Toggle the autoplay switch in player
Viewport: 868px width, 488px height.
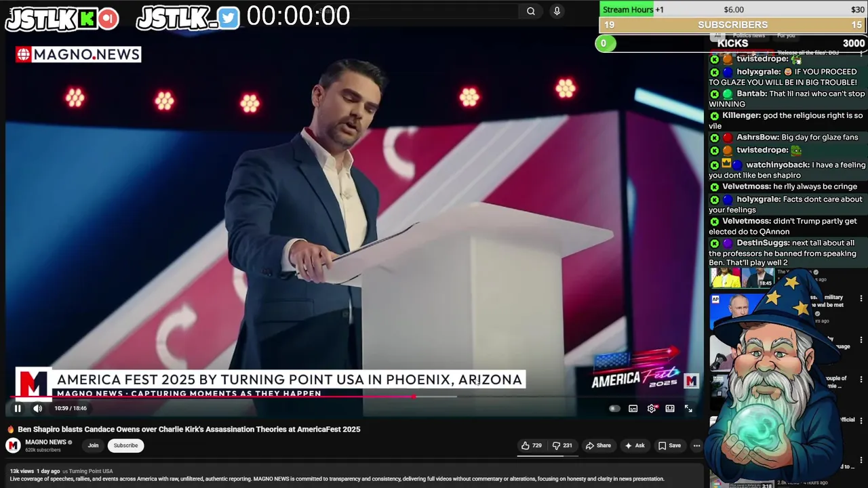pos(614,408)
